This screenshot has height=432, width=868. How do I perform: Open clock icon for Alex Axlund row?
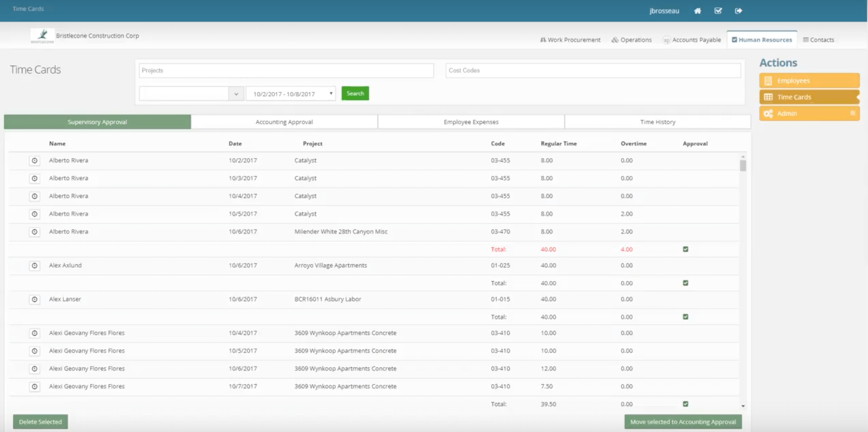point(34,266)
